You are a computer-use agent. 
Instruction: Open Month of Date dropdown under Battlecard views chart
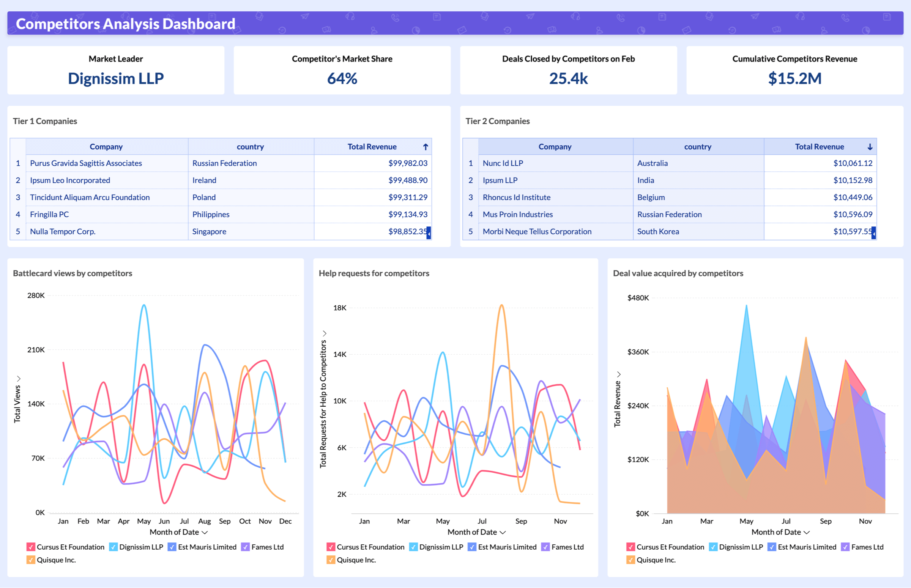204,532
